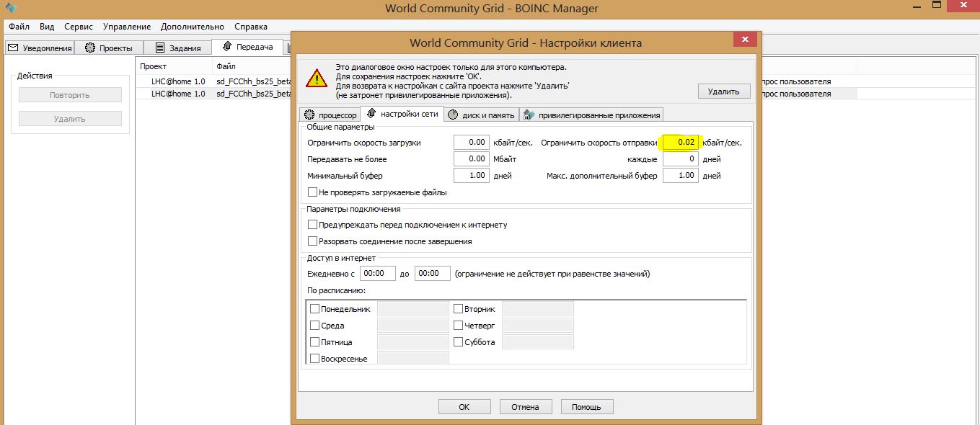Click the Пятница time range field

[x=413, y=342]
